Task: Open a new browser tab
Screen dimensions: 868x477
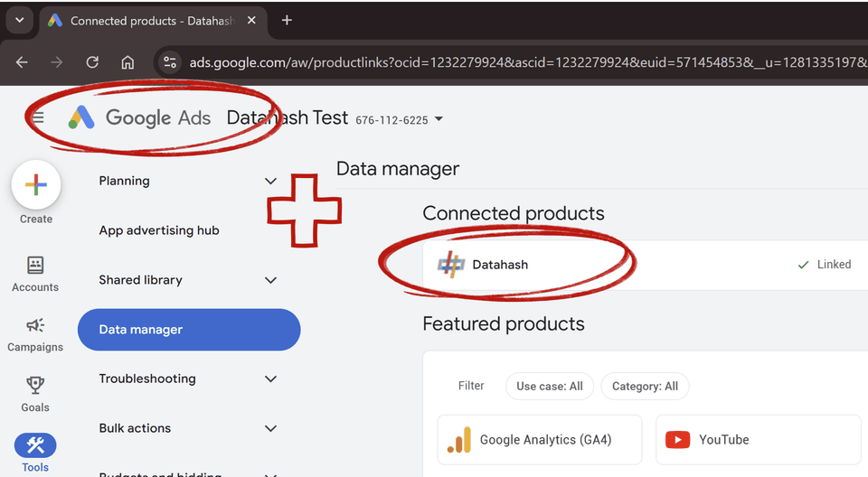Action: (x=287, y=21)
